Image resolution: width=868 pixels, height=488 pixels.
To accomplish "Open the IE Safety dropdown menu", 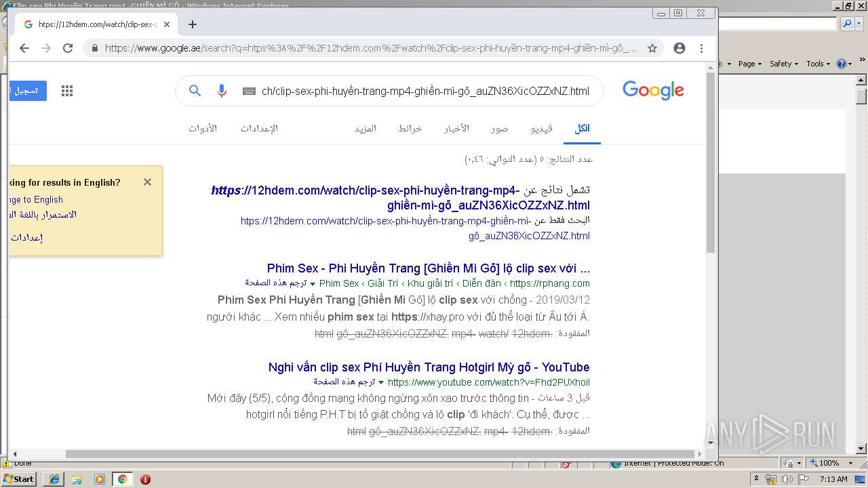I will (x=785, y=64).
